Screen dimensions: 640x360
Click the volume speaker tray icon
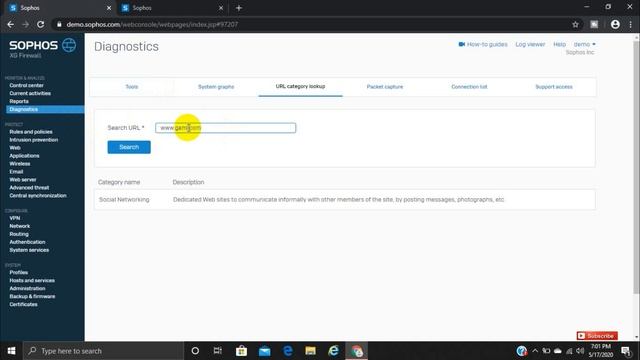pyautogui.click(x=580, y=351)
